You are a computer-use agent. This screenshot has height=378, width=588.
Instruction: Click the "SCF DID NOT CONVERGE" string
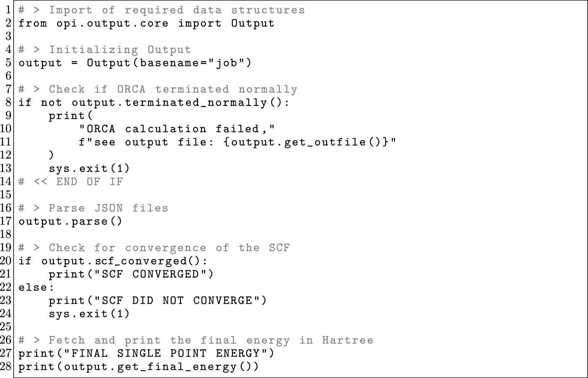(x=177, y=300)
